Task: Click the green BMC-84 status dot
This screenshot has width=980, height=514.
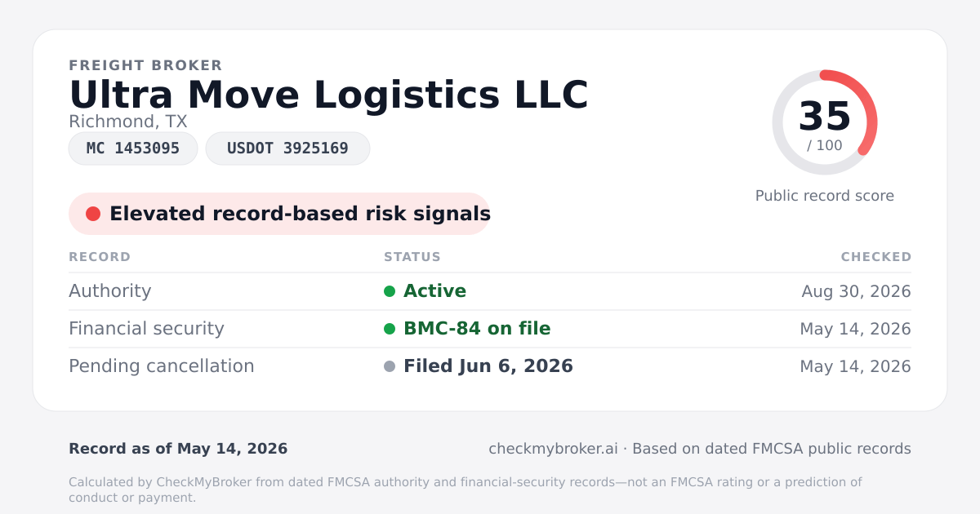Action: (x=390, y=329)
